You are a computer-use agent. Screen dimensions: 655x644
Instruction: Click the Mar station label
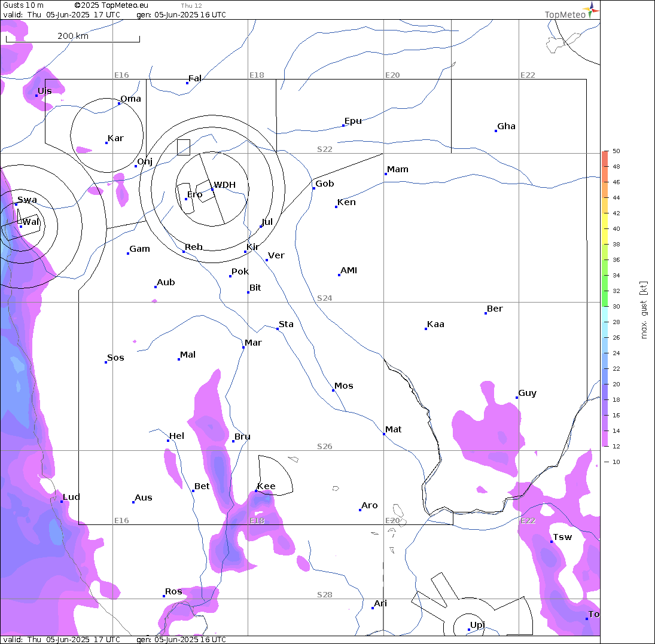(253, 343)
